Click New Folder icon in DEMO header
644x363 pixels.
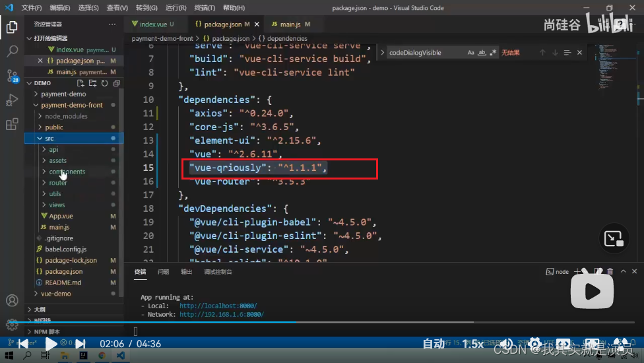[x=93, y=83]
